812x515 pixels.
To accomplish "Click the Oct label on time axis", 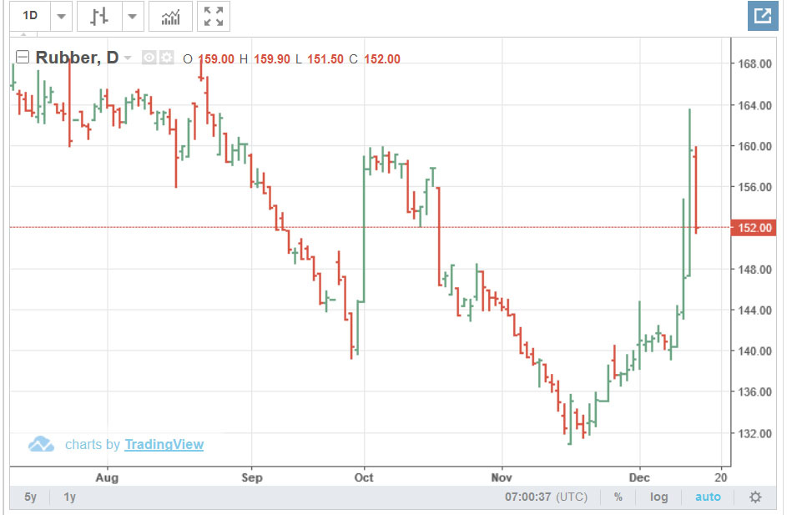I will coord(364,477).
